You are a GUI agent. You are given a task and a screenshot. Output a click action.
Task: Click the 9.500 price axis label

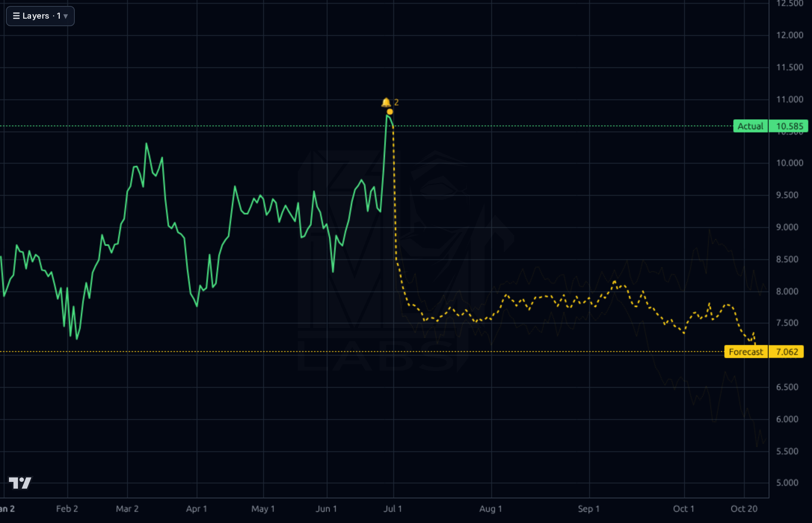(787, 195)
